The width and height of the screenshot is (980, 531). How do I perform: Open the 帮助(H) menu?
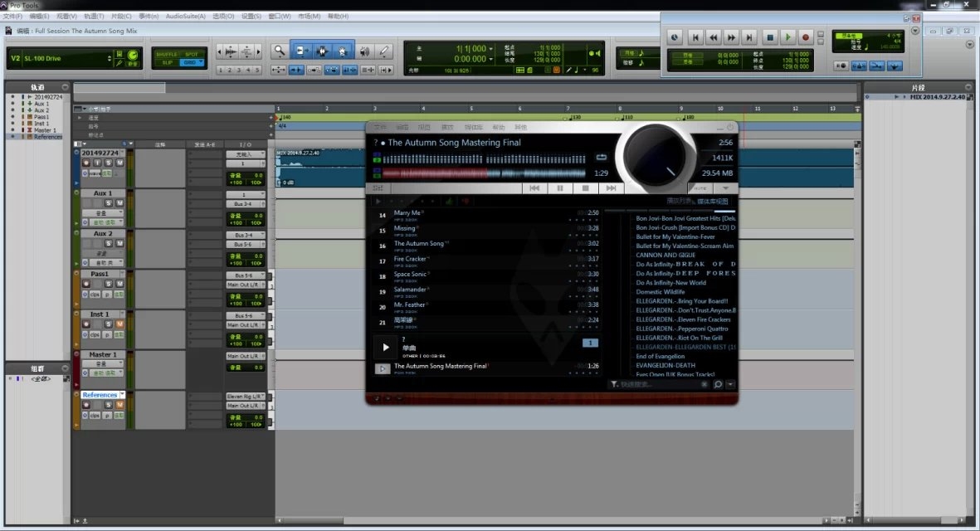[x=338, y=17]
